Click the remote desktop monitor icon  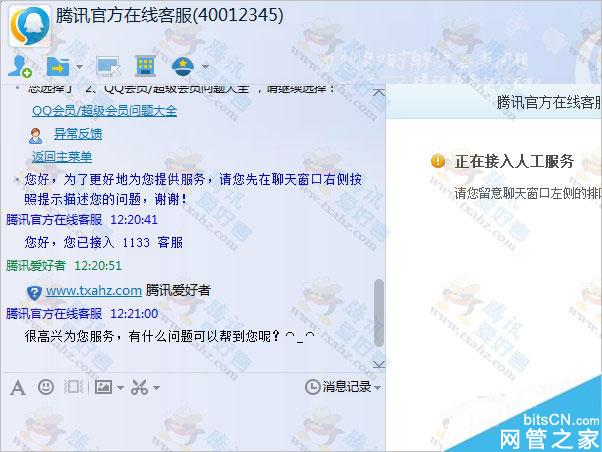coord(109,66)
